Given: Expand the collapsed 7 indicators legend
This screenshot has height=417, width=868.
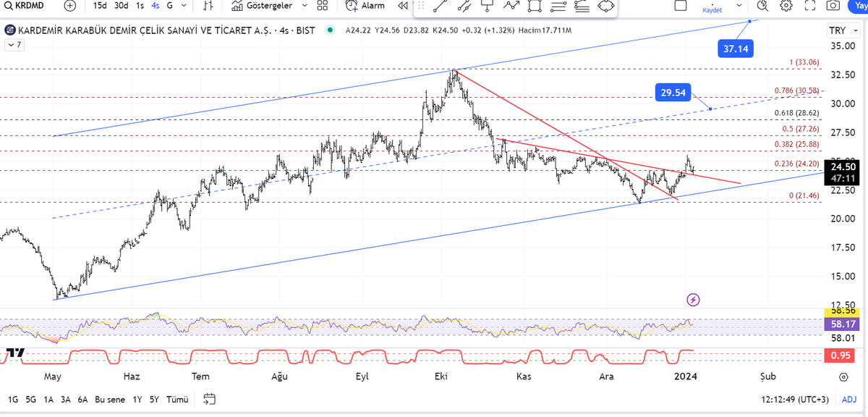Looking at the screenshot, I should point(14,45).
